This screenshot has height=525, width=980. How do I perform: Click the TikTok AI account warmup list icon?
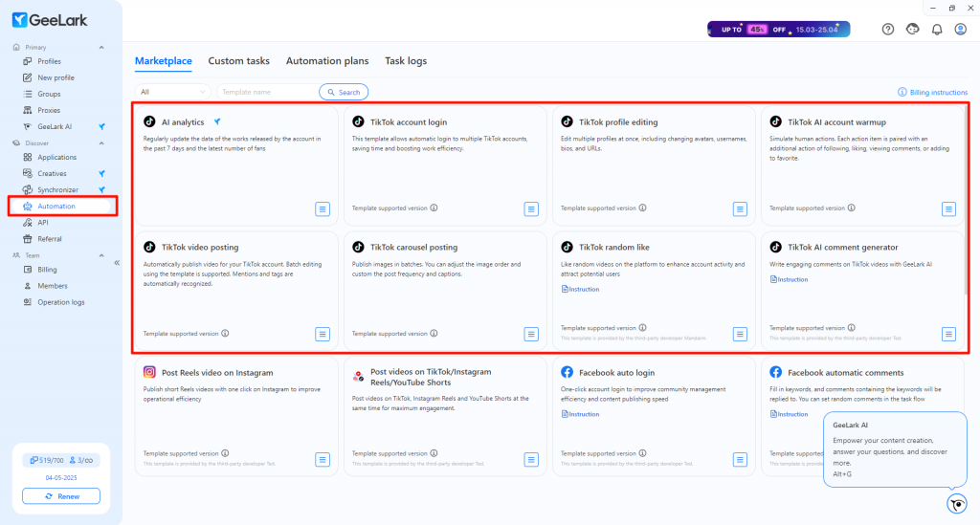tap(948, 209)
